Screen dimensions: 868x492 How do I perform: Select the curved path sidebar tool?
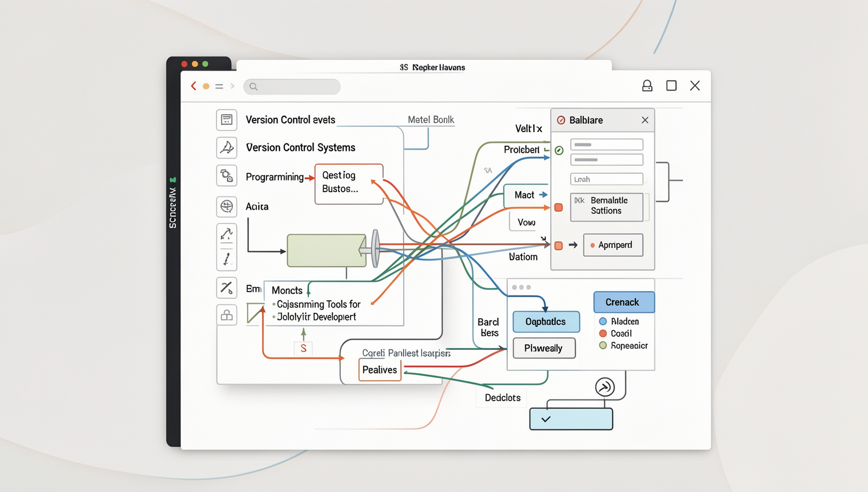click(x=227, y=234)
